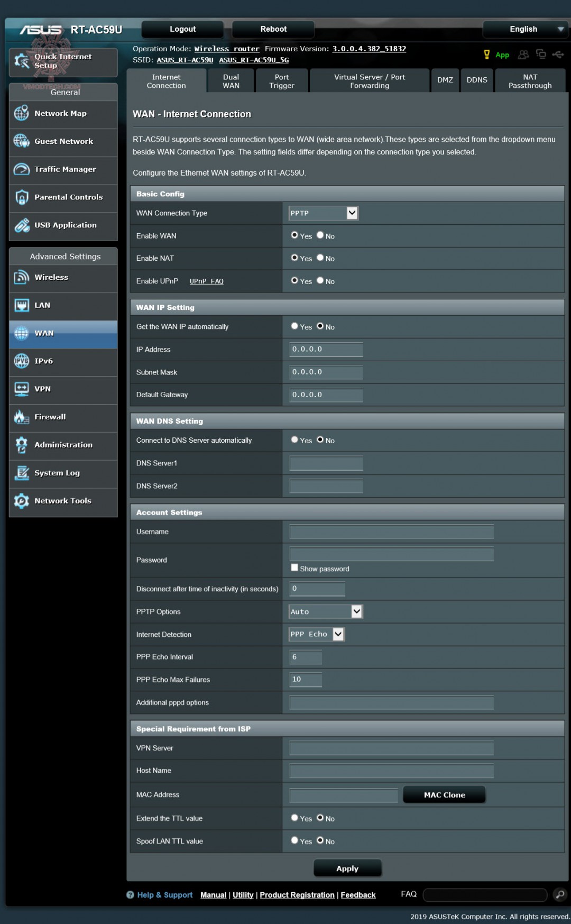The width and height of the screenshot is (571, 924).
Task: Click the USB Application icon
Action: [x=22, y=225]
